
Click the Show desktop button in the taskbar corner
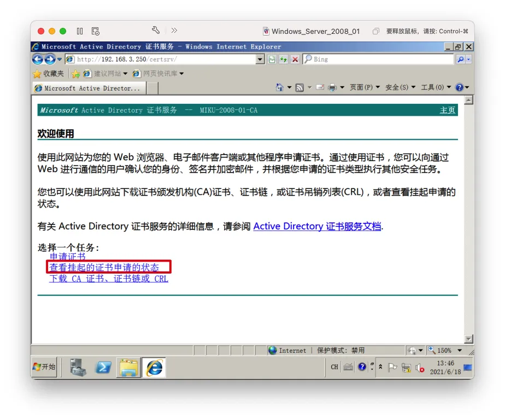(468, 367)
